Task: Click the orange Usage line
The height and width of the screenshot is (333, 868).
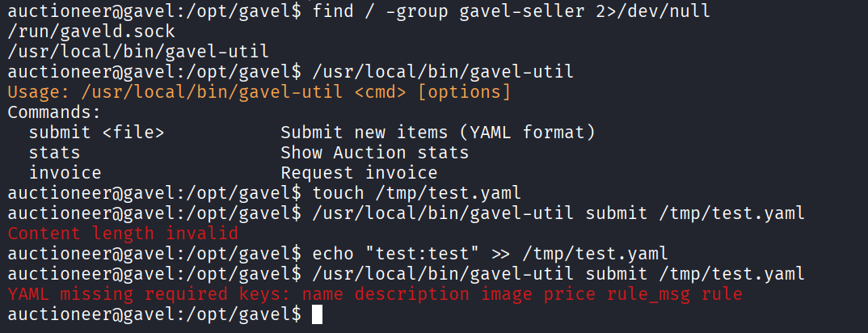Action: [259, 92]
